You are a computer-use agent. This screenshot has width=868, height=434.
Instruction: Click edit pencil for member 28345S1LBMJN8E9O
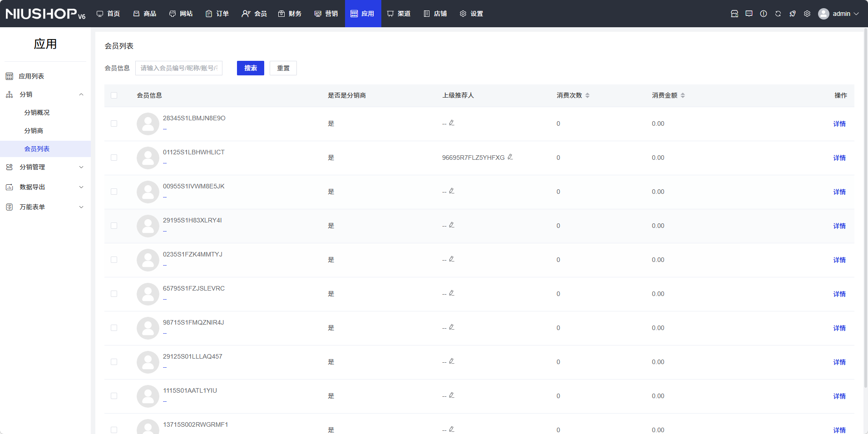coord(452,123)
